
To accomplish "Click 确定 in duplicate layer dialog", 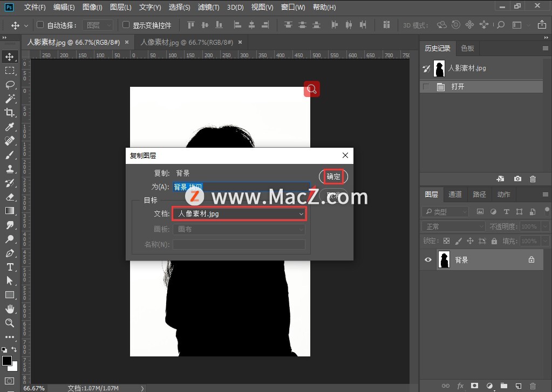I will (333, 176).
